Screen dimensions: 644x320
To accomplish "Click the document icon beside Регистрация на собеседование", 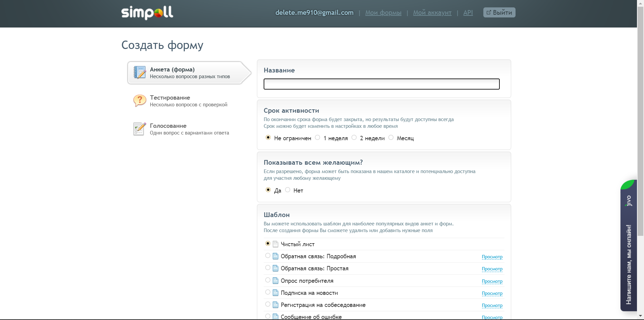I will 275,305.
